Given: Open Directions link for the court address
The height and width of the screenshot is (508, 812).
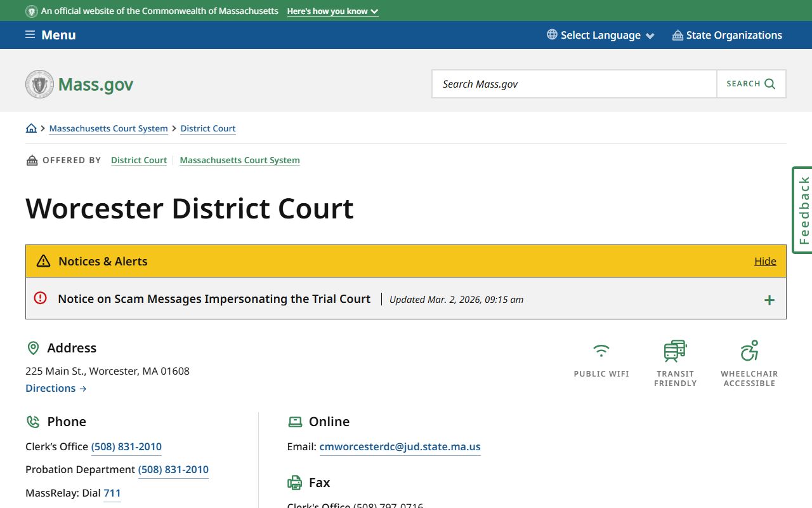Looking at the screenshot, I should click(56, 388).
